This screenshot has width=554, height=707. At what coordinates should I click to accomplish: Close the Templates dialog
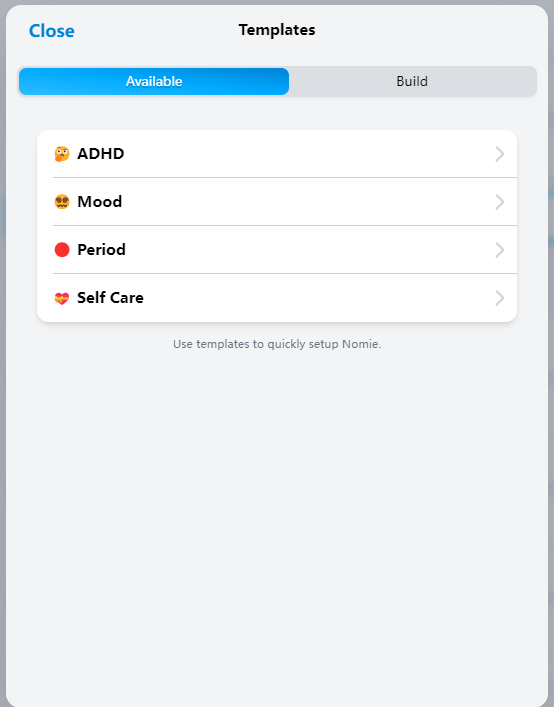pyautogui.click(x=51, y=31)
